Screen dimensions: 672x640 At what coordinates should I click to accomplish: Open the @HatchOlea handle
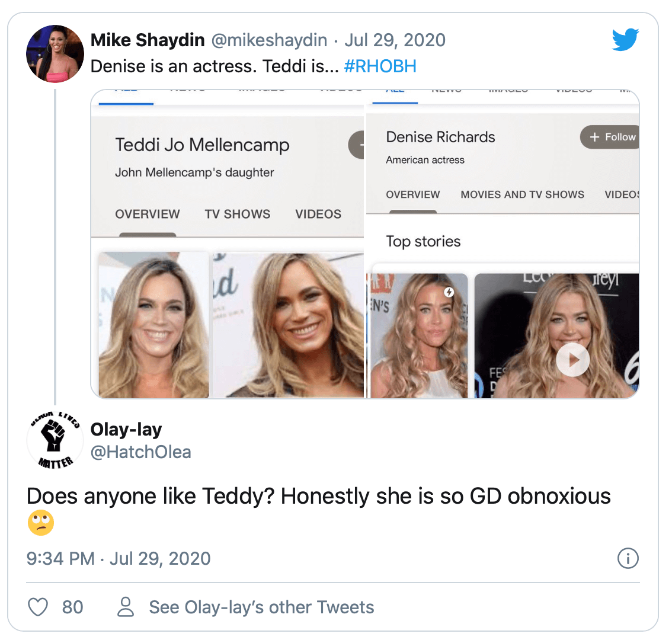pyautogui.click(x=140, y=452)
